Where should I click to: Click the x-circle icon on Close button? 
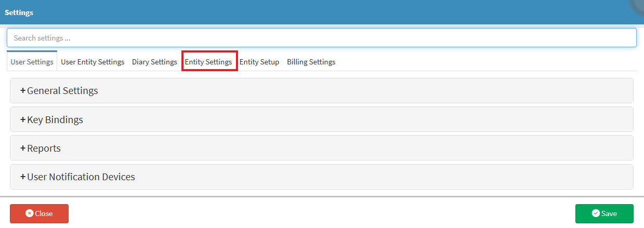(x=30, y=213)
